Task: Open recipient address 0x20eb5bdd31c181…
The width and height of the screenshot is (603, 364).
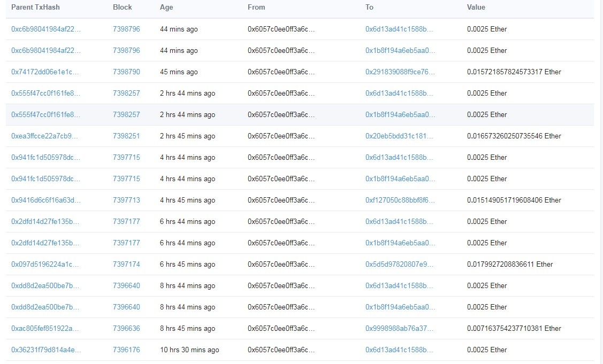Action: tap(399, 136)
